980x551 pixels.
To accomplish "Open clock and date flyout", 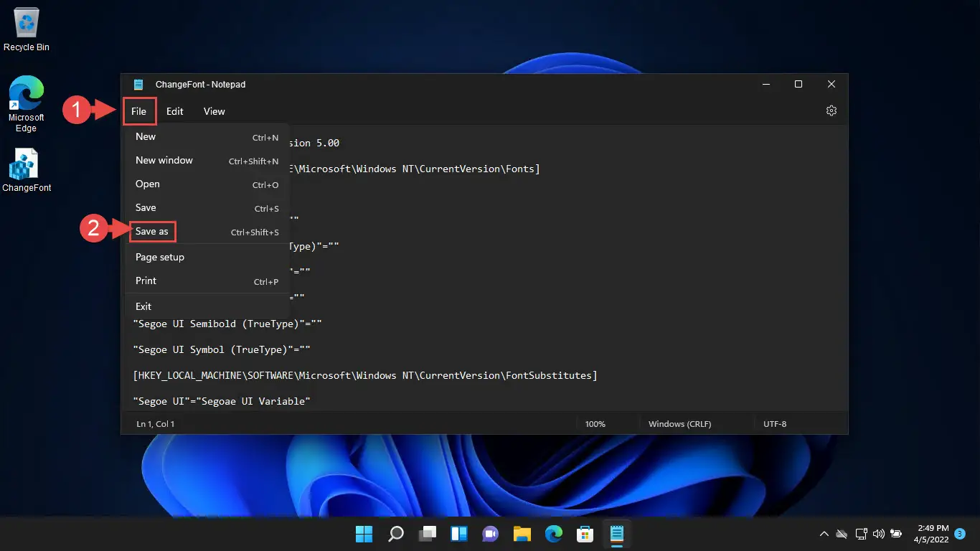I will 931,534.
